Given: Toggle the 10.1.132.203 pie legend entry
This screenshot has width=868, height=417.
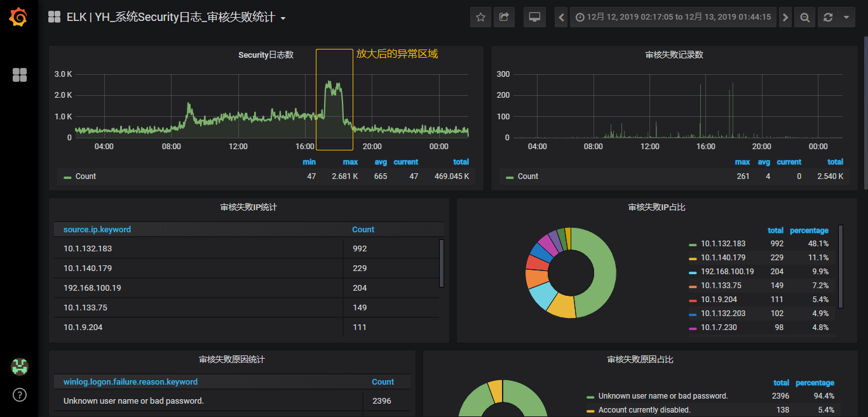Looking at the screenshot, I should [723, 314].
